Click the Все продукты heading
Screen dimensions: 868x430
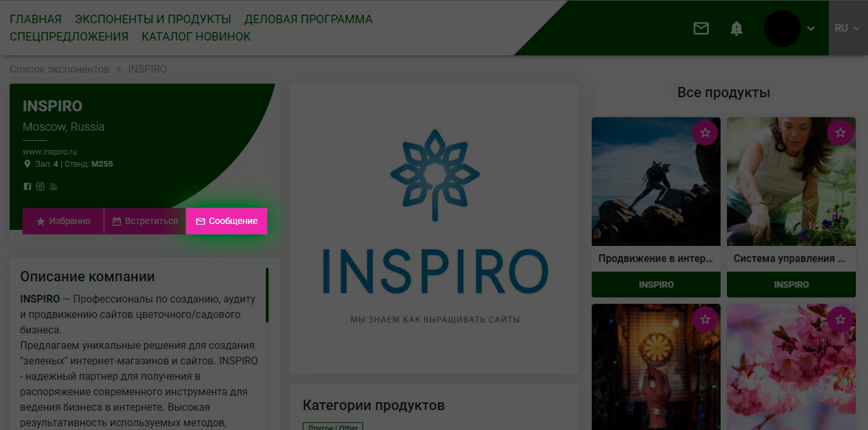tap(724, 93)
